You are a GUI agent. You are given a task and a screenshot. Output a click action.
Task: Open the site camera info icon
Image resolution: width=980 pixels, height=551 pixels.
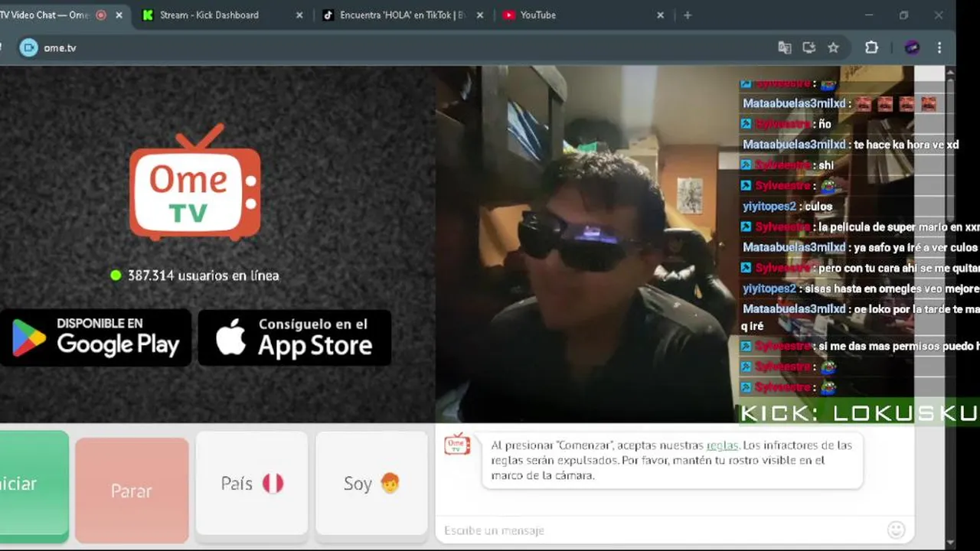28,47
